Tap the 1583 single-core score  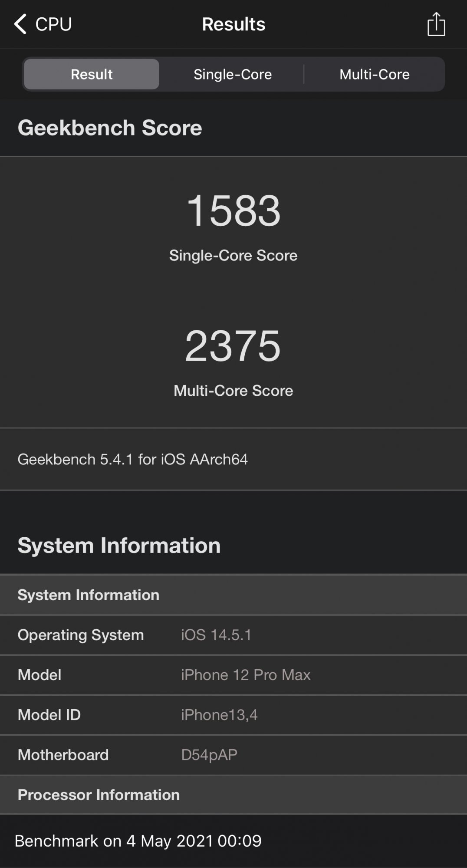point(233,211)
